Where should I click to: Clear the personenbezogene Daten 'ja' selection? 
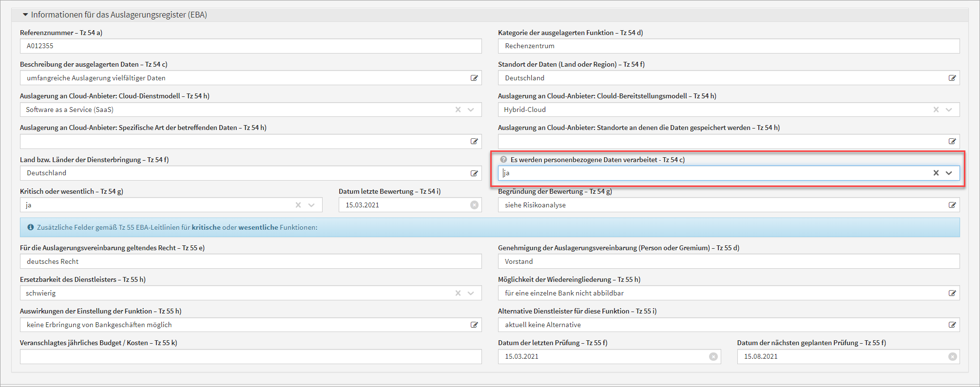[x=936, y=173]
